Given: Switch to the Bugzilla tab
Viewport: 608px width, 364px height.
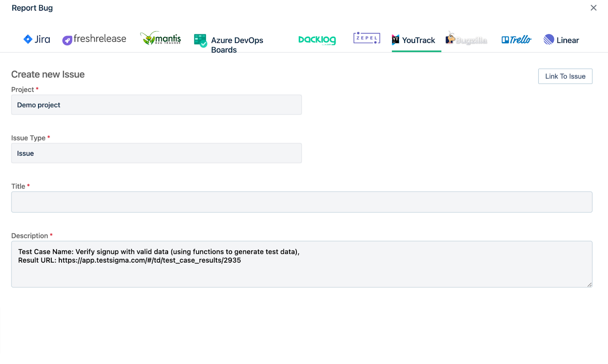Looking at the screenshot, I should [x=466, y=39].
